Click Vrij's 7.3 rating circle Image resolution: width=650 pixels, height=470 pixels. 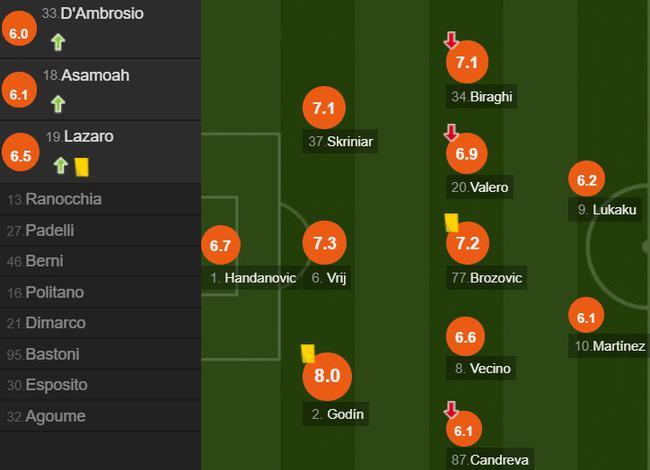pyautogui.click(x=325, y=243)
